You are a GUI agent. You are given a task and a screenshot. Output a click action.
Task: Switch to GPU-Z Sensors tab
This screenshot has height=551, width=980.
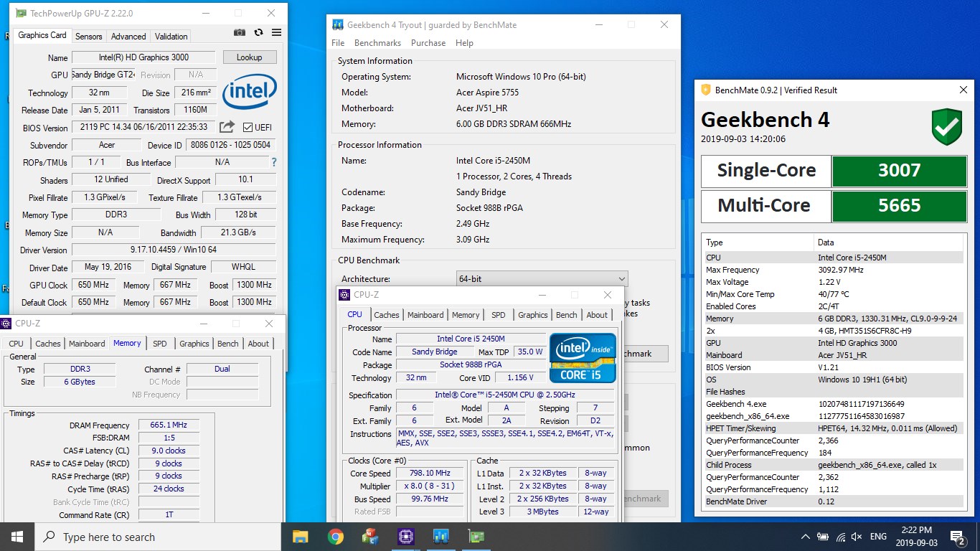point(89,36)
